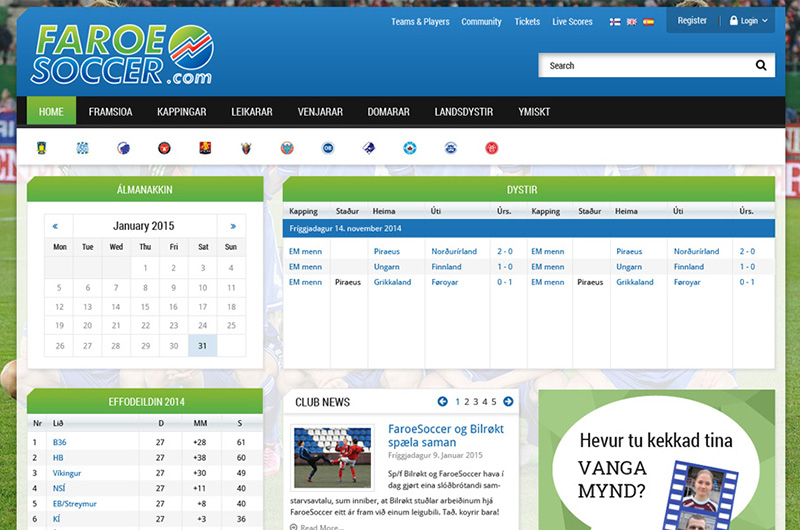The image size is (800, 530).
Task: Show previous Club News page arrow
Action: tap(442, 401)
